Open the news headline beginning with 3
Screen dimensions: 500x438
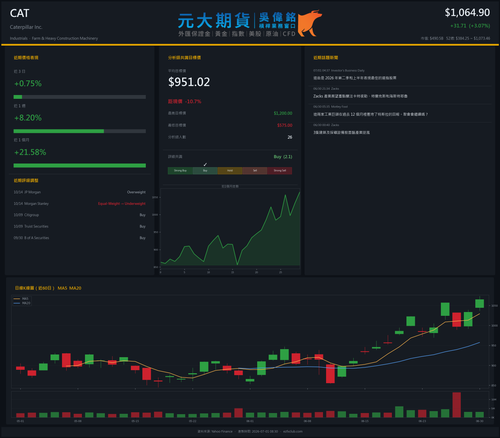(341, 132)
